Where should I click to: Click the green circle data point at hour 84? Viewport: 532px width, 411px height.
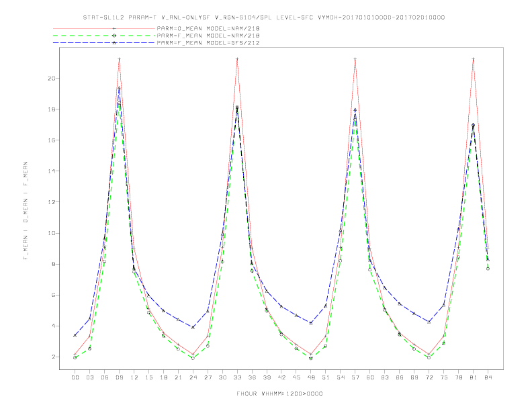488,269
